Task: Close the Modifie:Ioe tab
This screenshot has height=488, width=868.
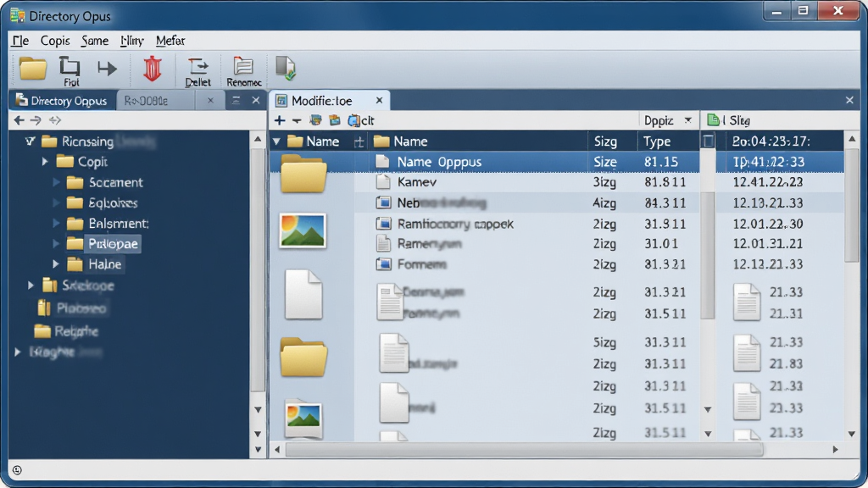Action: click(379, 100)
